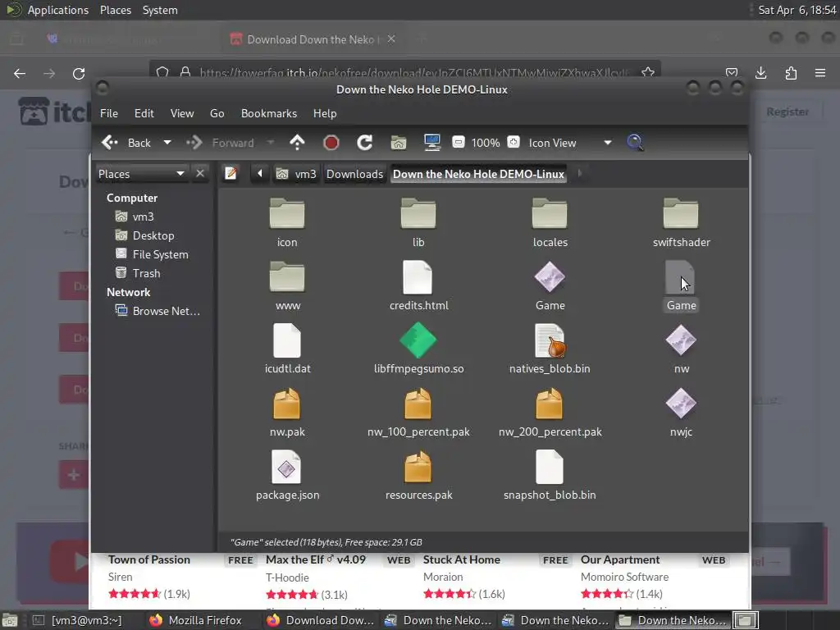
Task: Open the Applications menu in top panel
Action: pyautogui.click(x=58, y=10)
